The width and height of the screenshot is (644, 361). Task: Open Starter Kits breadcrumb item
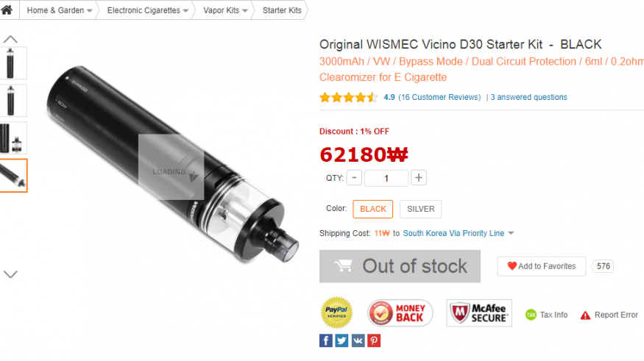pyautogui.click(x=282, y=10)
